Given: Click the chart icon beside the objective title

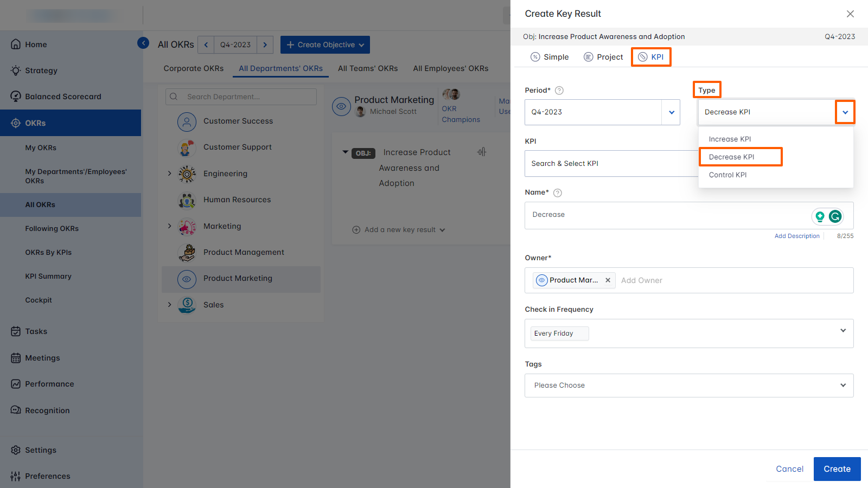Looking at the screenshot, I should pos(481,152).
